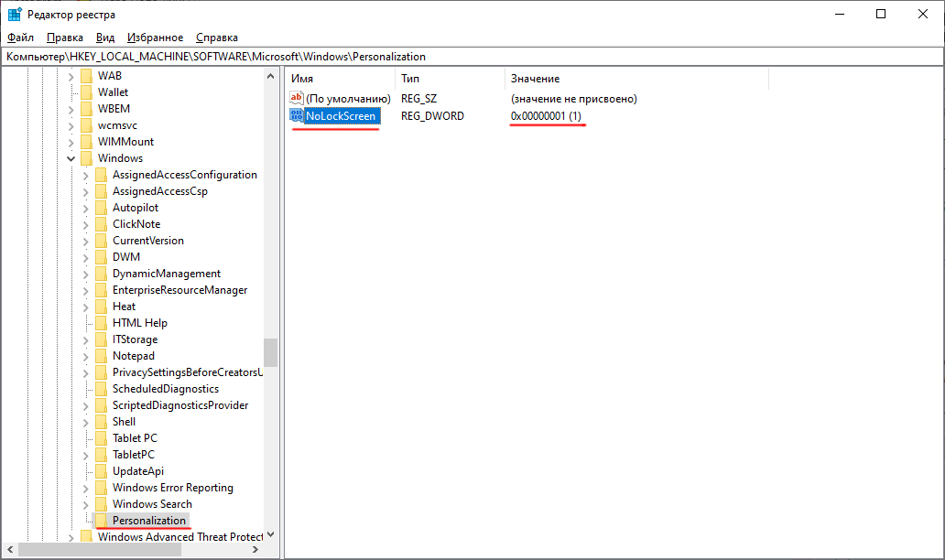Image resolution: width=945 pixels, height=560 pixels.
Task: Click the tree scroll down arrow
Action: pyautogui.click(x=271, y=534)
